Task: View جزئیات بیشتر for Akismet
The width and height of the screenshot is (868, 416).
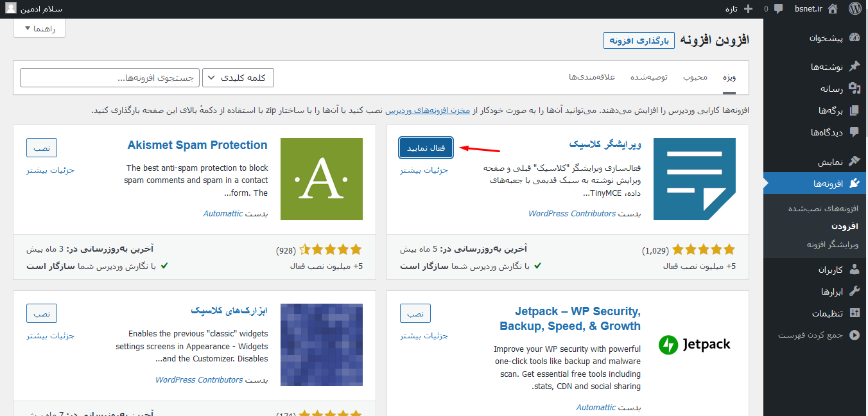Action: coord(51,170)
